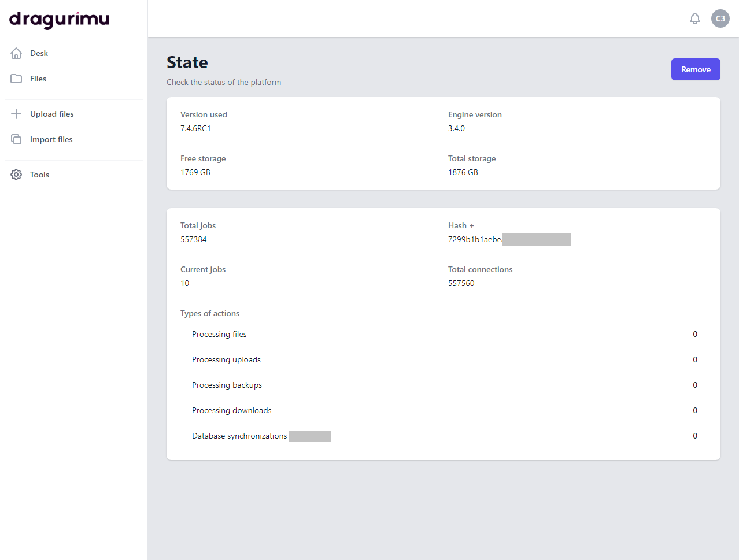This screenshot has width=739, height=560.
Task: Open the C3 user avatar menu
Action: tap(720, 18)
